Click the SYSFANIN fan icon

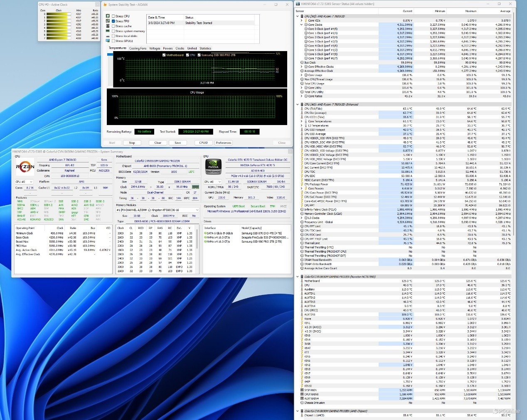302,390
